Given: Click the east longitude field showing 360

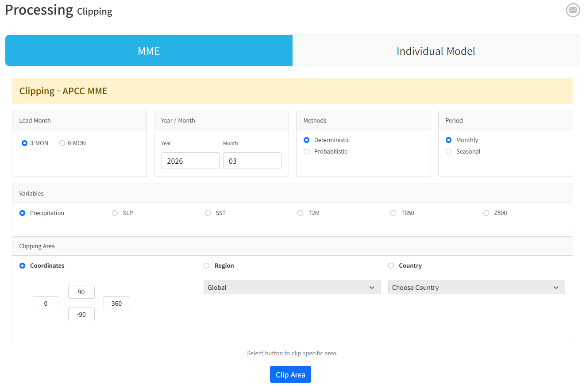Looking at the screenshot, I should click(x=117, y=304).
